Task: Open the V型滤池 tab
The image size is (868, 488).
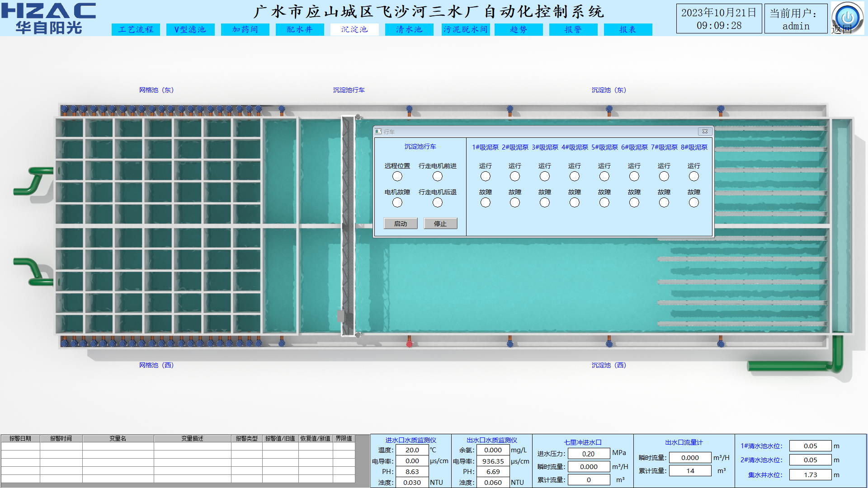Action: [190, 29]
